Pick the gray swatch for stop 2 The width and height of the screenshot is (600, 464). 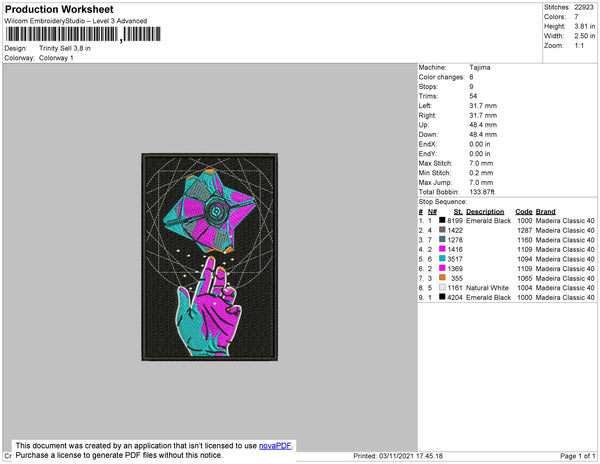442,230
